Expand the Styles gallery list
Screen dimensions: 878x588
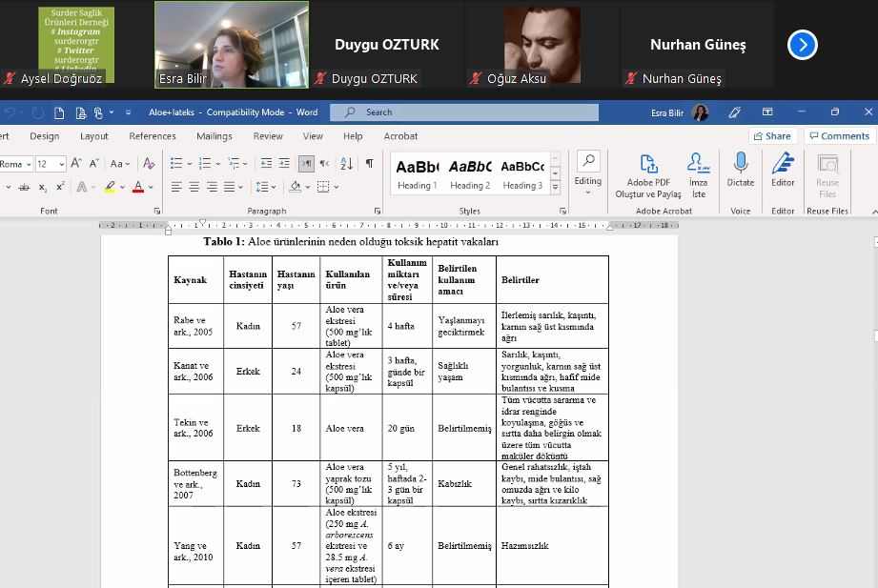tap(556, 187)
